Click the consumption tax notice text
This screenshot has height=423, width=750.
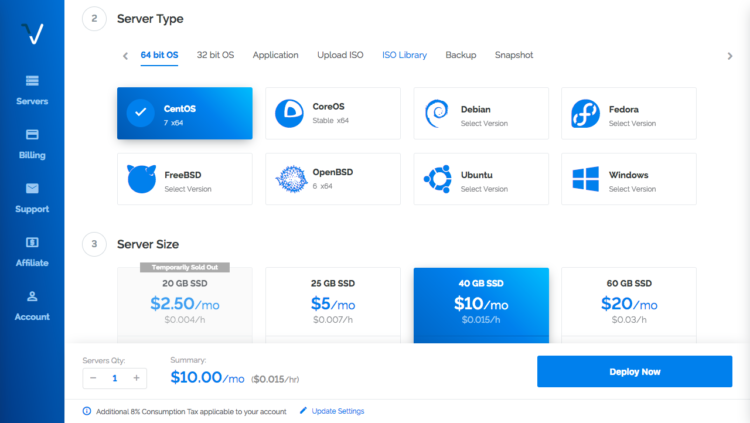click(191, 412)
